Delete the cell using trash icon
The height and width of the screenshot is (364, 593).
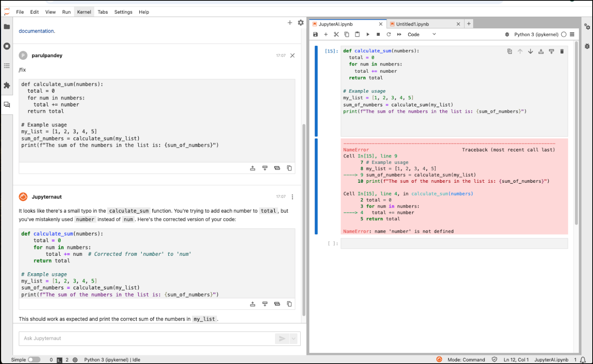pos(562,52)
